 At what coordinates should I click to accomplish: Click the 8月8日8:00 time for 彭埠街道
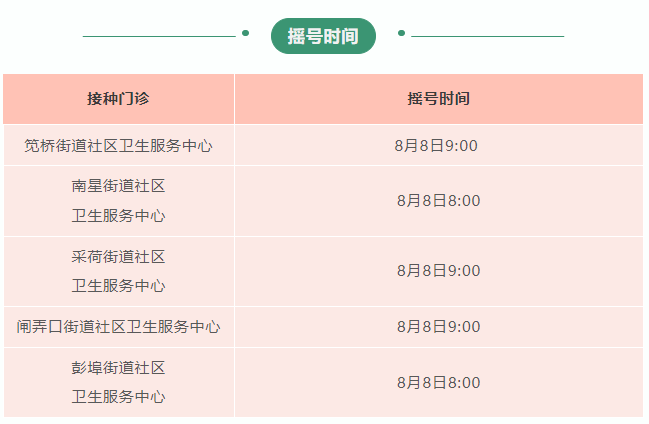click(x=439, y=383)
